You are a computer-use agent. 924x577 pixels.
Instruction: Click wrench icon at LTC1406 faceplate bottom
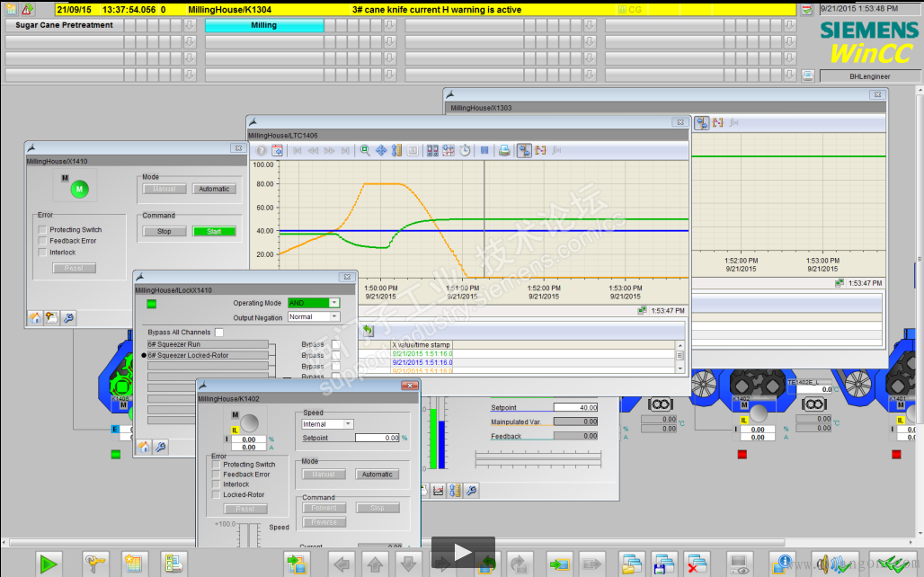point(471,490)
